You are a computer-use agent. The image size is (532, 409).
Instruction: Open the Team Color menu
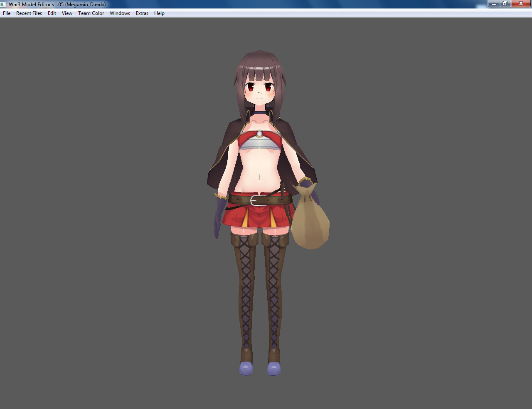coord(91,13)
